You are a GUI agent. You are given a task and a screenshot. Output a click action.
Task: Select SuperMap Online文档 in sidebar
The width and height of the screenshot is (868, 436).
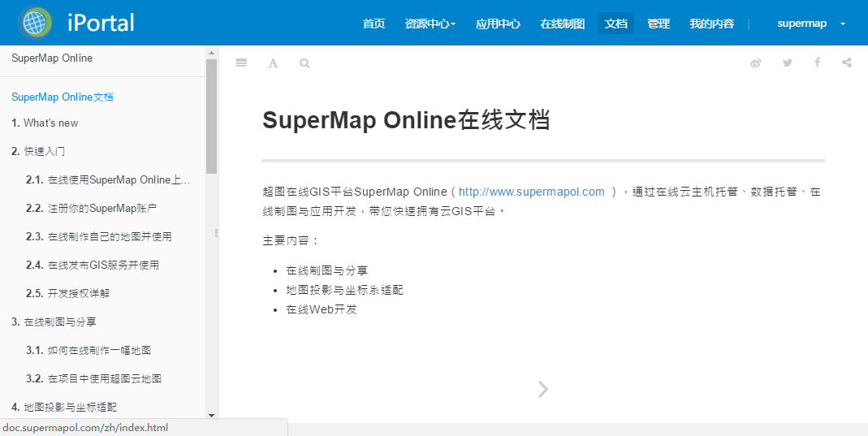(62, 97)
